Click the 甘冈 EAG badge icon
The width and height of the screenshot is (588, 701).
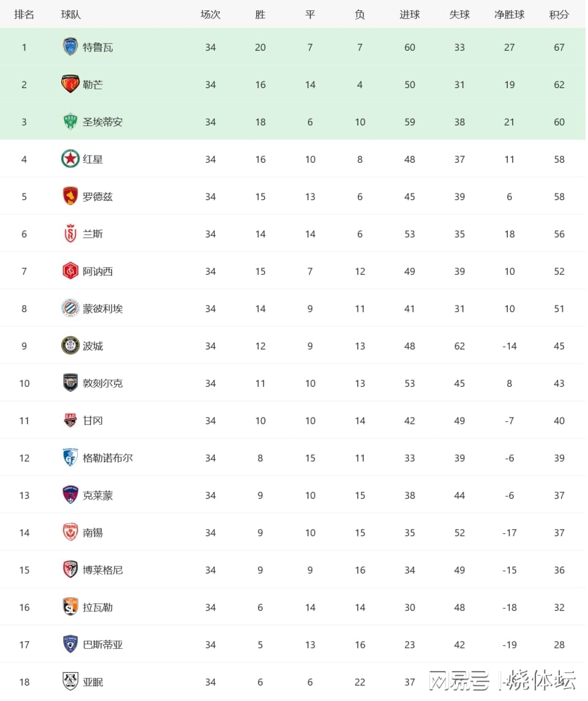click(x=70, y=420)
